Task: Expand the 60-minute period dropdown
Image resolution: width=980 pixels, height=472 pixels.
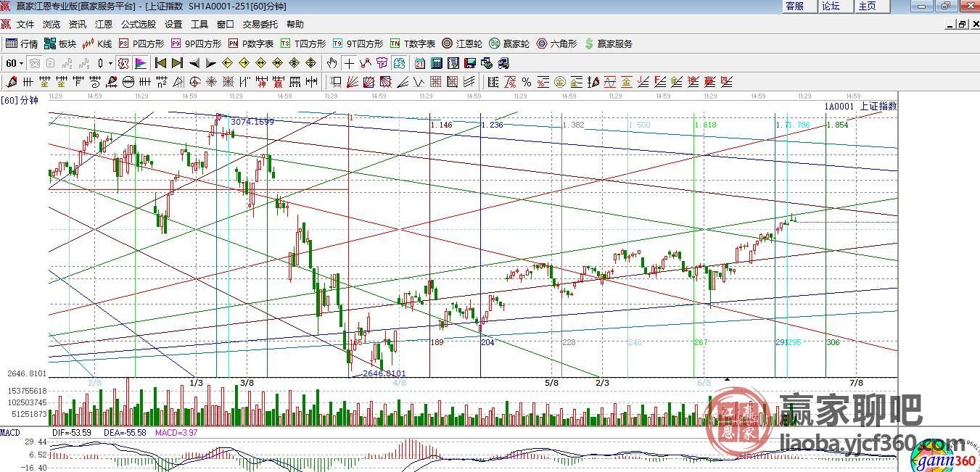Action: [21, 63]
